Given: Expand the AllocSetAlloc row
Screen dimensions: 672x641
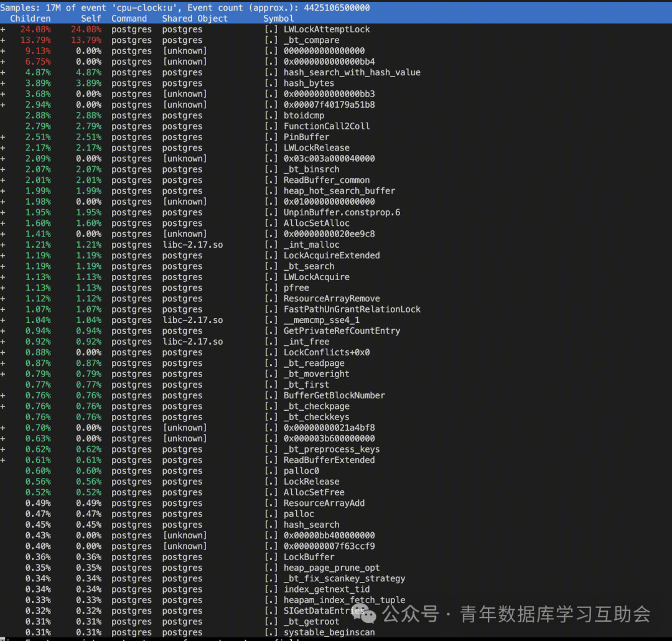Looking at the screenshot, I should (x=3, y=223).
